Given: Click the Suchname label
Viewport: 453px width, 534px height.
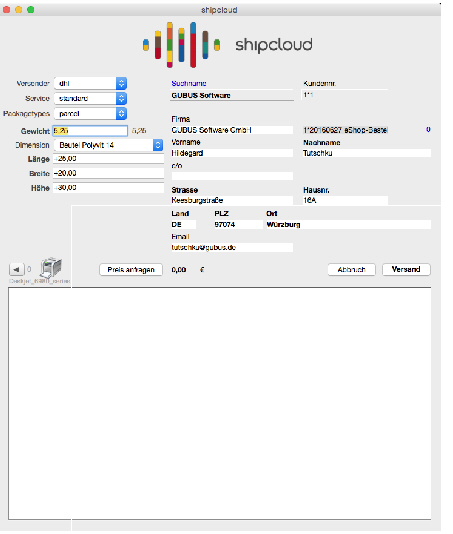Looking at the screenshot, I should [x=189, y=83].
